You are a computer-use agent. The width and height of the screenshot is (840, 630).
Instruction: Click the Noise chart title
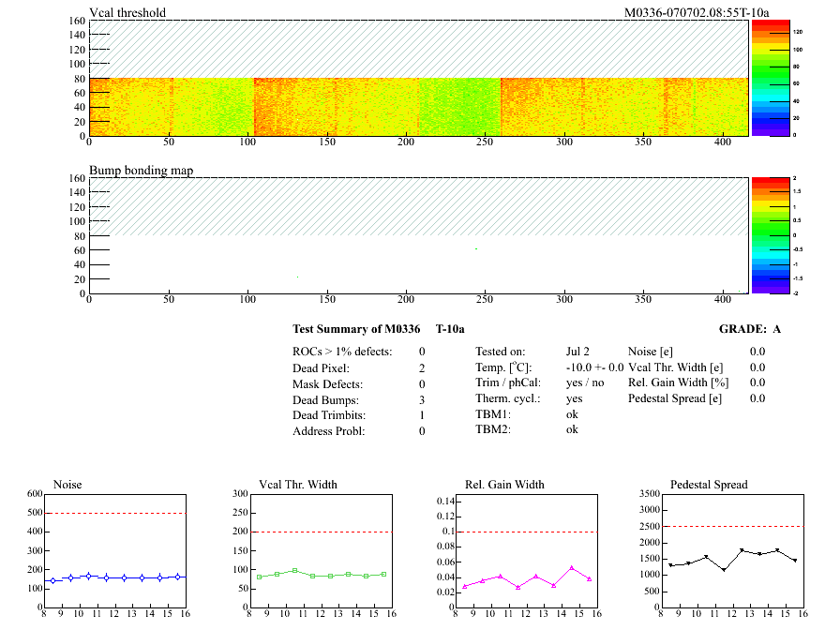68,484
